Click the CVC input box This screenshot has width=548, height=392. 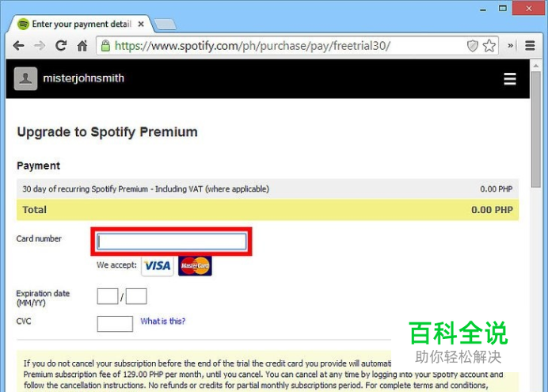click(115, 324)
